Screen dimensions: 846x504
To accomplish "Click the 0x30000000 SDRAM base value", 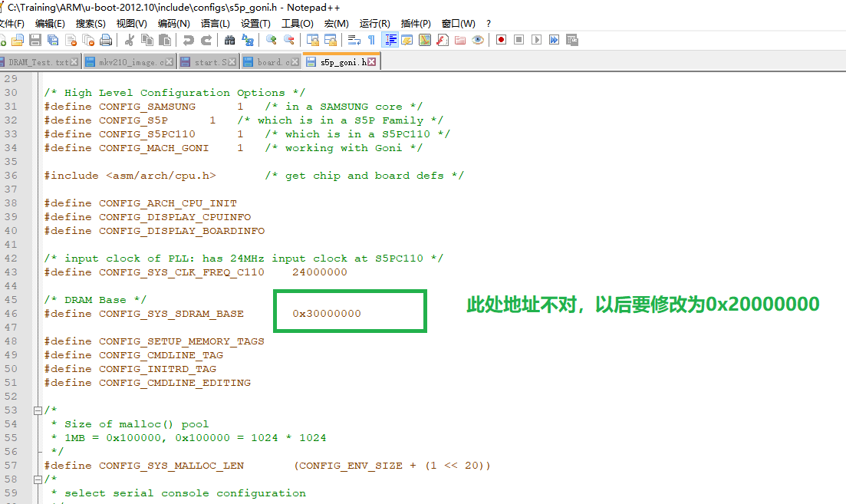I will [327, 314].
